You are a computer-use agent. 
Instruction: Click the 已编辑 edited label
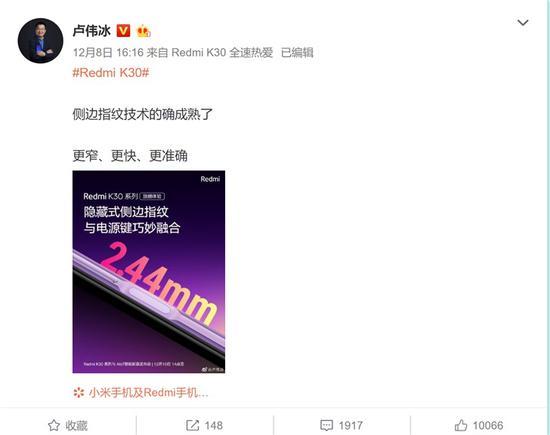(297, 53)
